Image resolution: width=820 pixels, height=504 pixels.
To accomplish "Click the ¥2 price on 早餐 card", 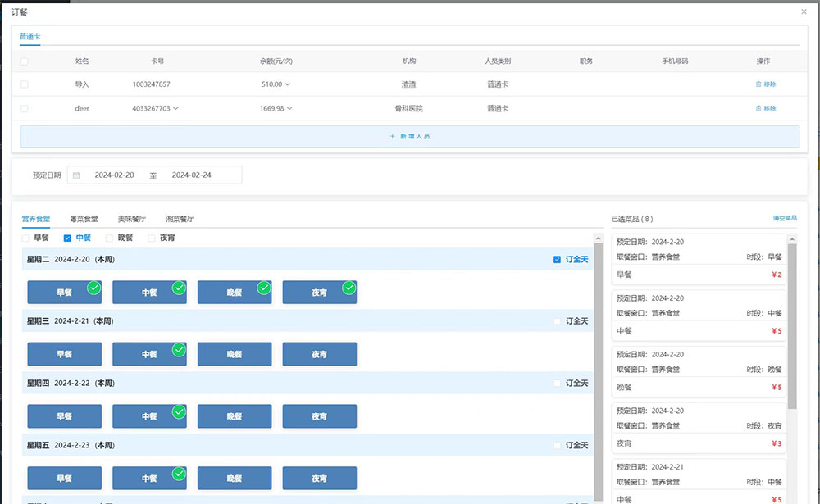I will click(777, 275).
